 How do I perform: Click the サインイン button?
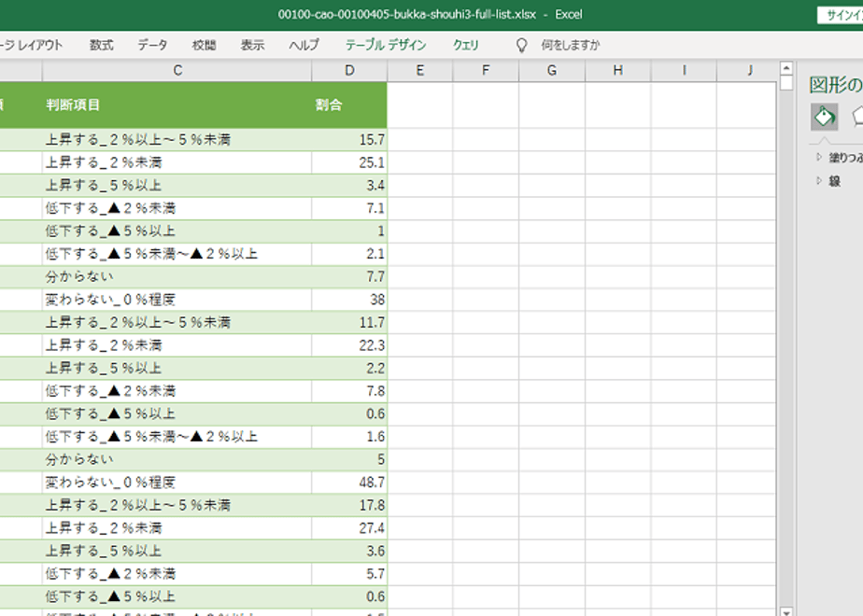(x=841, y=15)
